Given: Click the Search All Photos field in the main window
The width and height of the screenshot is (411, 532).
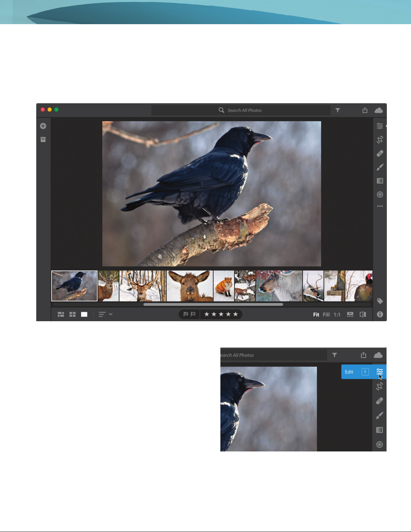Looking at the screenshot, I should pos(241,110).
